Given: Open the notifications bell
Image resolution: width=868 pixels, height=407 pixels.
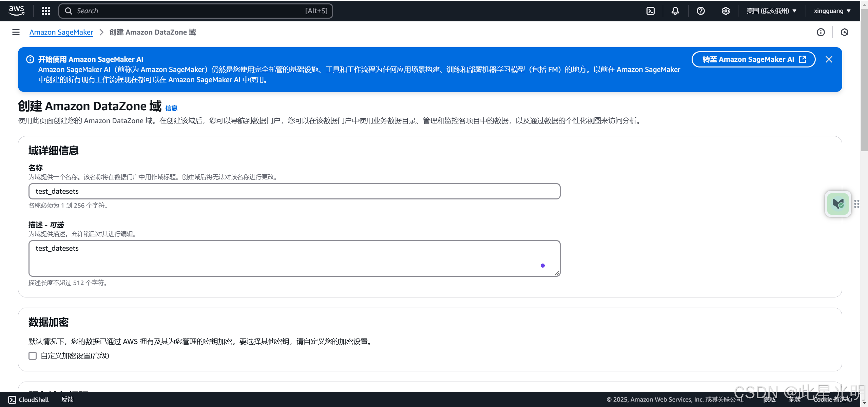Looking at the screenshot, I should [x=675, y=11].
